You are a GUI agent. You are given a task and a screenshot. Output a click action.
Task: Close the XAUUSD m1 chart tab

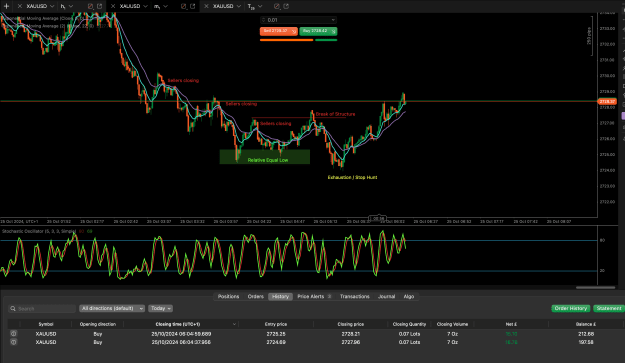pos(113,6)
